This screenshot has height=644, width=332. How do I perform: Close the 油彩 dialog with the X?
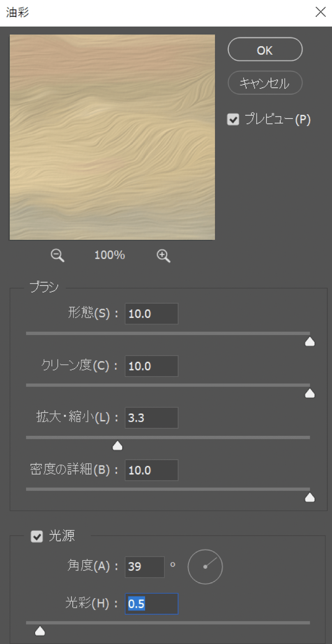tap(321, 12)
